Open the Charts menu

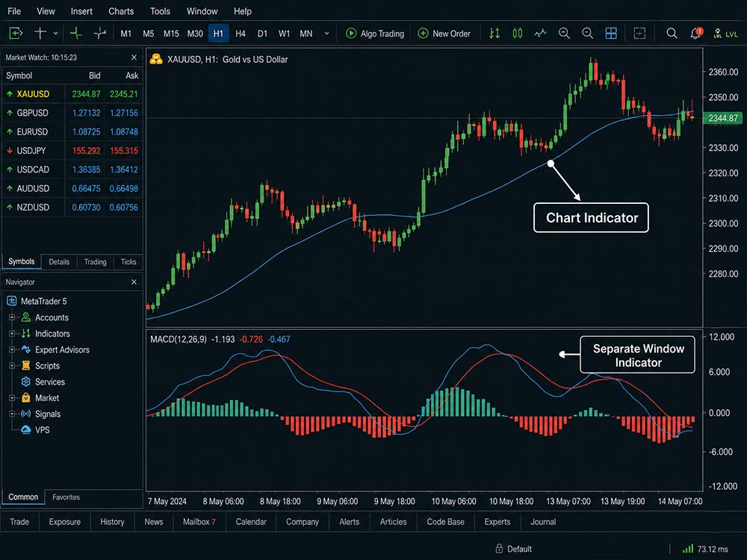click(121, 11)
